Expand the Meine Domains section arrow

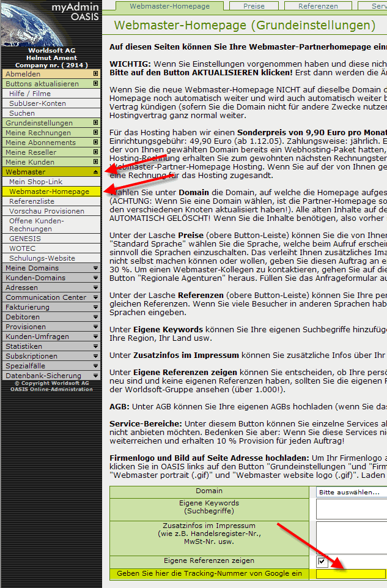[95, 268]
